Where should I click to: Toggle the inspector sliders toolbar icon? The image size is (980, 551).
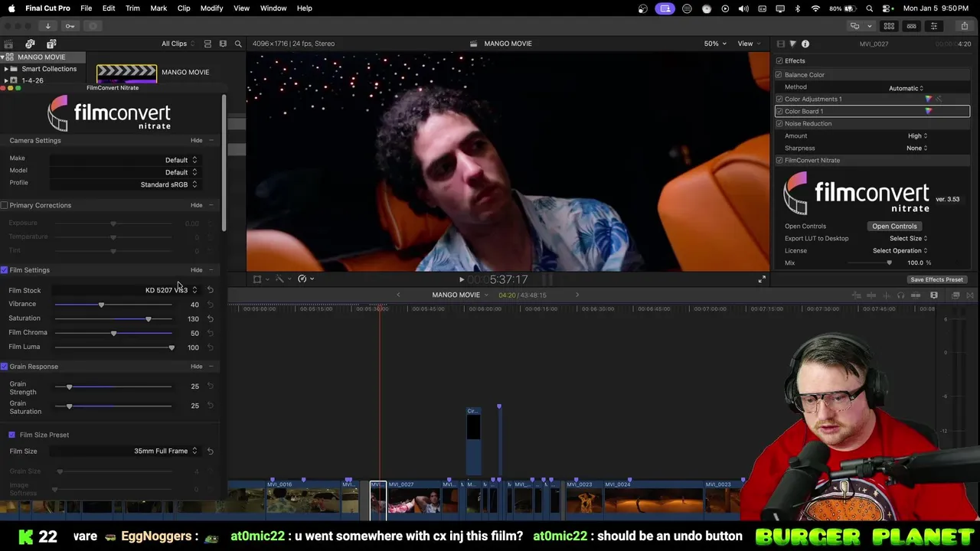pyautogui.click(x=933, y=26)
